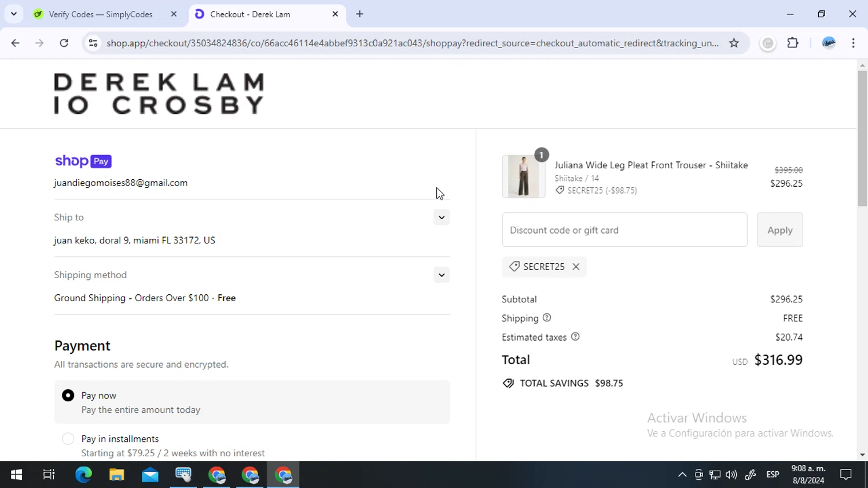Open the volume control in tray
Viewport: 868px width, 488px height.
pyautogui.click(x=731, y=475)
